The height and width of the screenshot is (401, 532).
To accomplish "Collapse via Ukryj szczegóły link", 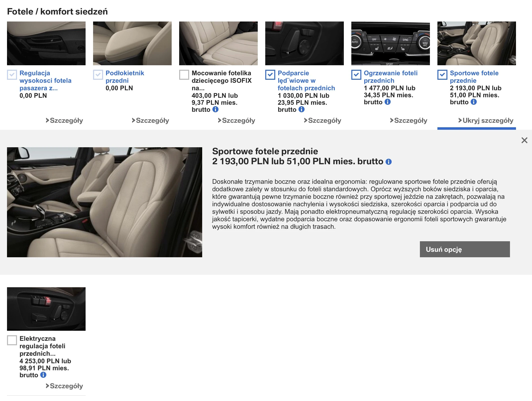I will point(486,120).
